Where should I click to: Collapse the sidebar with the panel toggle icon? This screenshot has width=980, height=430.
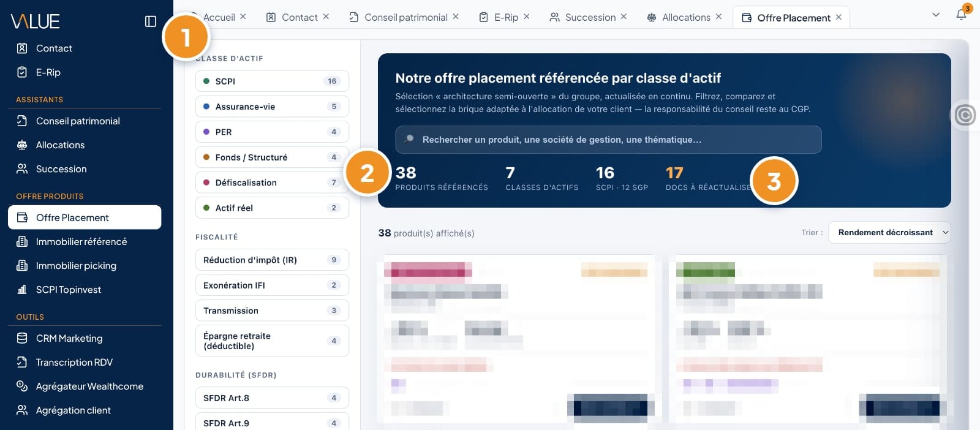[x=151, y=21]
